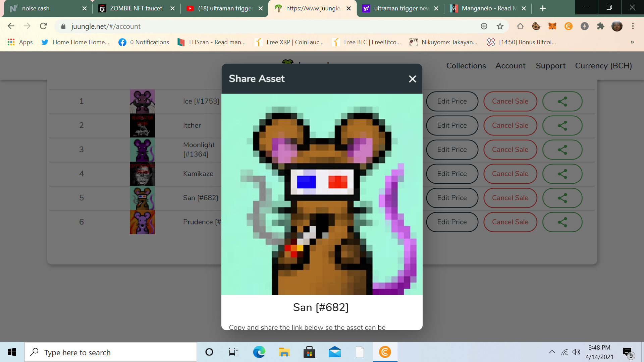Share the Itcher asset
The image size is (644, 362).
coord(562,125)
